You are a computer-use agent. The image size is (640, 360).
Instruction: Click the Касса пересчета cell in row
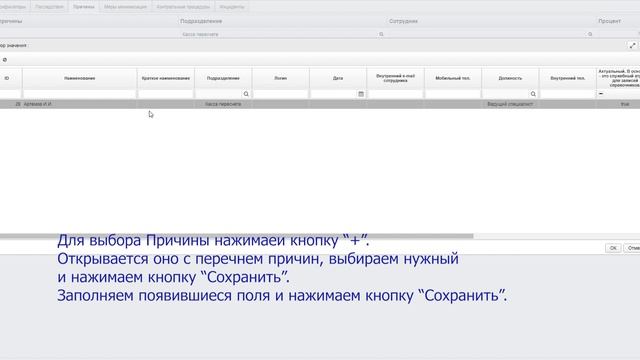click(223, 104)
